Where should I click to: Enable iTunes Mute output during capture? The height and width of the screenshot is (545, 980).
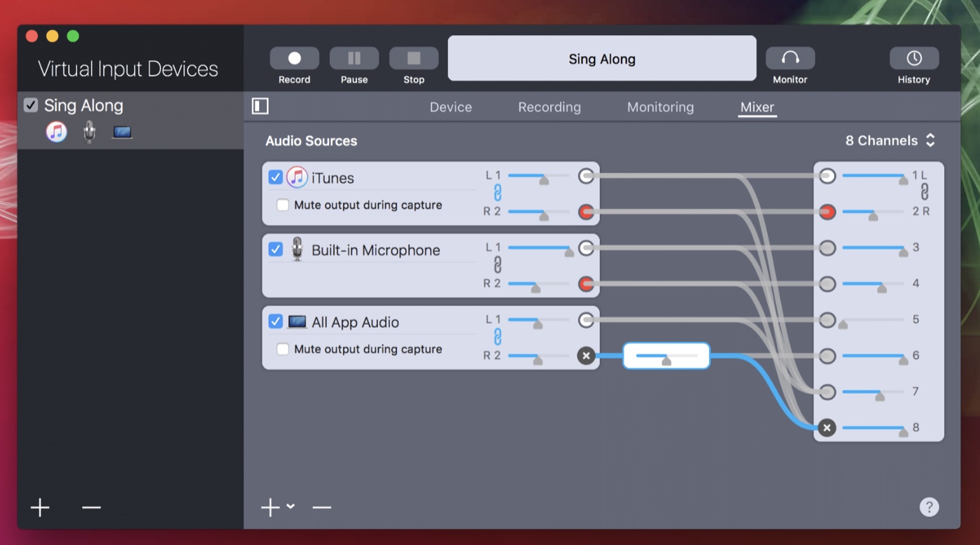click(x=283, y=205)
